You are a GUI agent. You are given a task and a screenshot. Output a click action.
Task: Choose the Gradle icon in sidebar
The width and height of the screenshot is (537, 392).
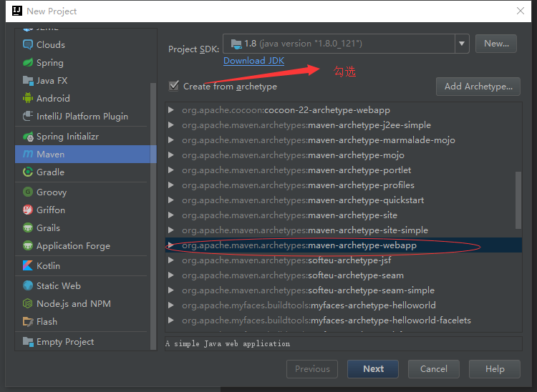pos(28,172)
